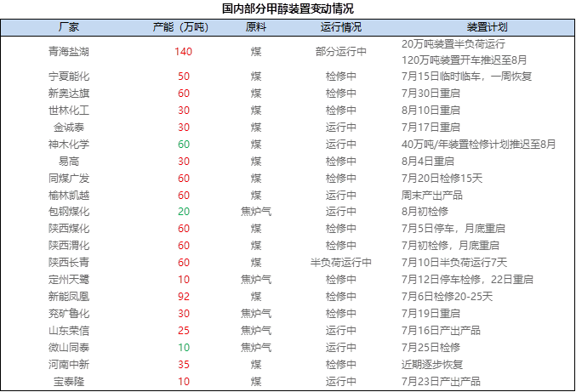576x392 pixels.
Task: Click the capacity value 140
Action: [x=183, y=51]
